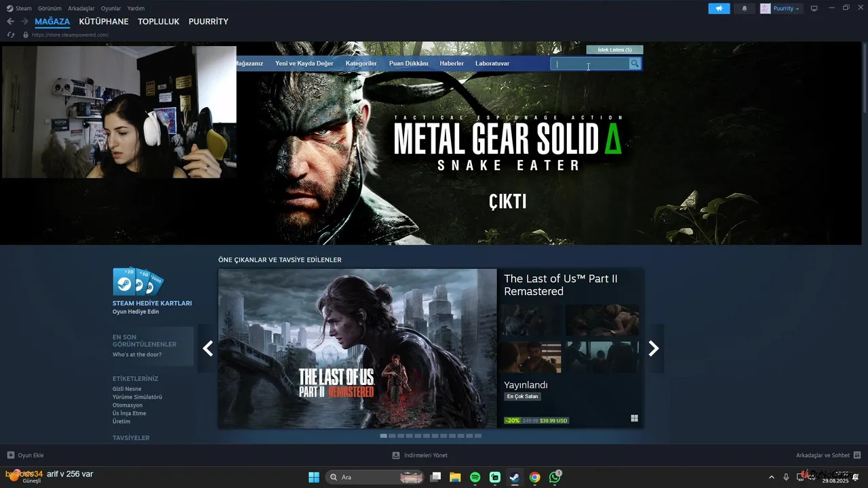The width and height of the screenshot is (868, 488).
Task: Open Chrome from the taskbar
Action: (535, 477)
